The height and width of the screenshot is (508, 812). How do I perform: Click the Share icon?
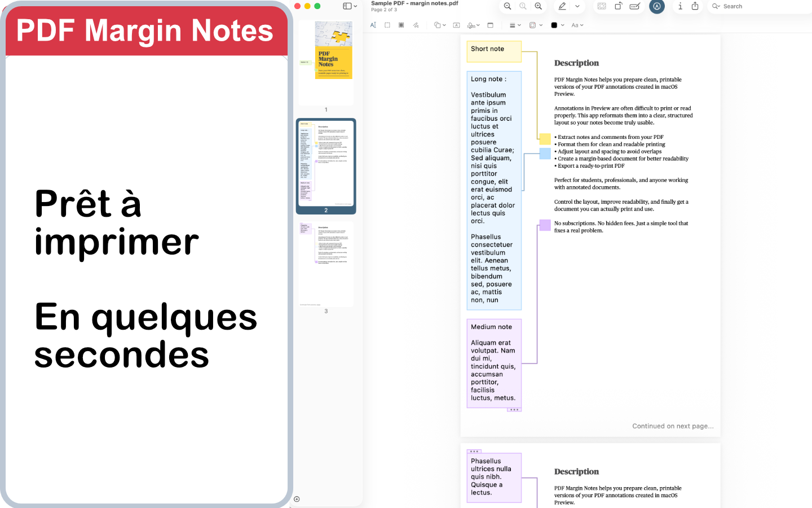point(695,6)
